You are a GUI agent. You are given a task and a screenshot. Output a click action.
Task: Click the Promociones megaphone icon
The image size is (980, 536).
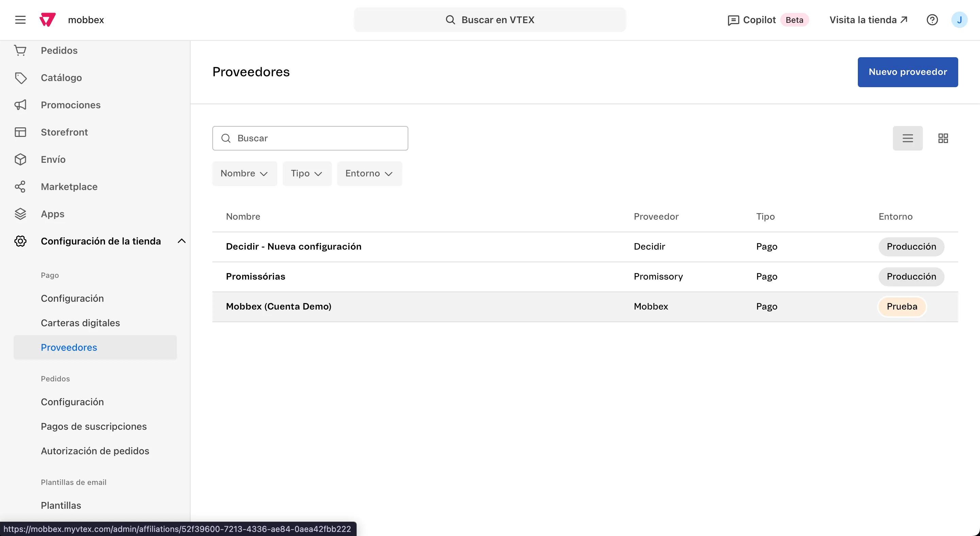tap(20, 105)
